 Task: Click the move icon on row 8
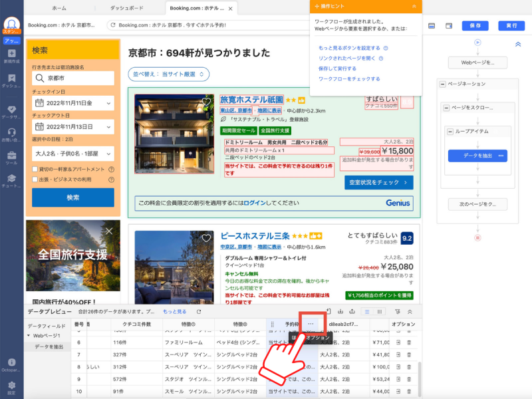(x=398, y=367)
